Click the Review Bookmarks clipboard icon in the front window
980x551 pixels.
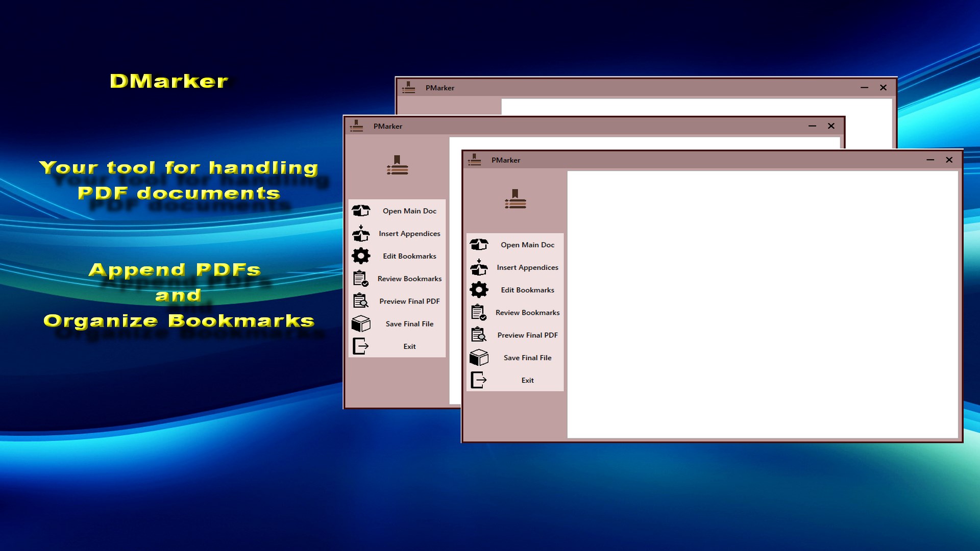[479, 312]
